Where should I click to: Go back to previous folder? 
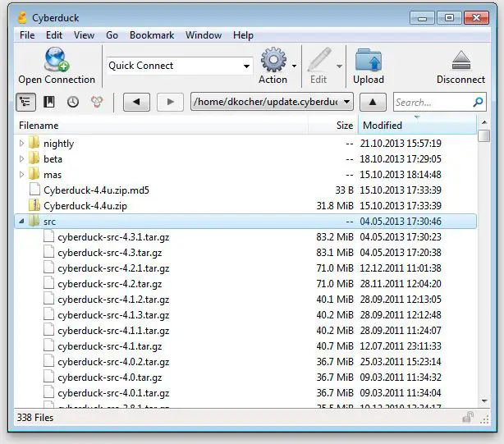(136, 102)
